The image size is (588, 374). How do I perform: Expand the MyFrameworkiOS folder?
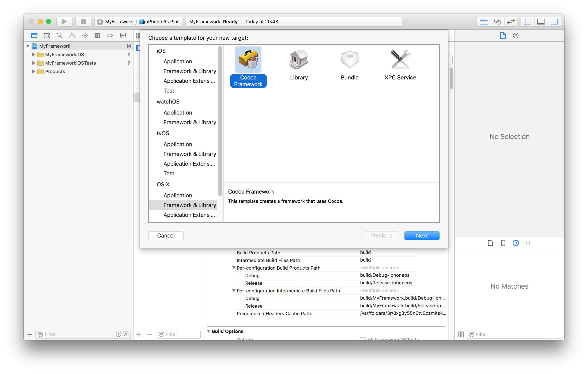point(34,55)
